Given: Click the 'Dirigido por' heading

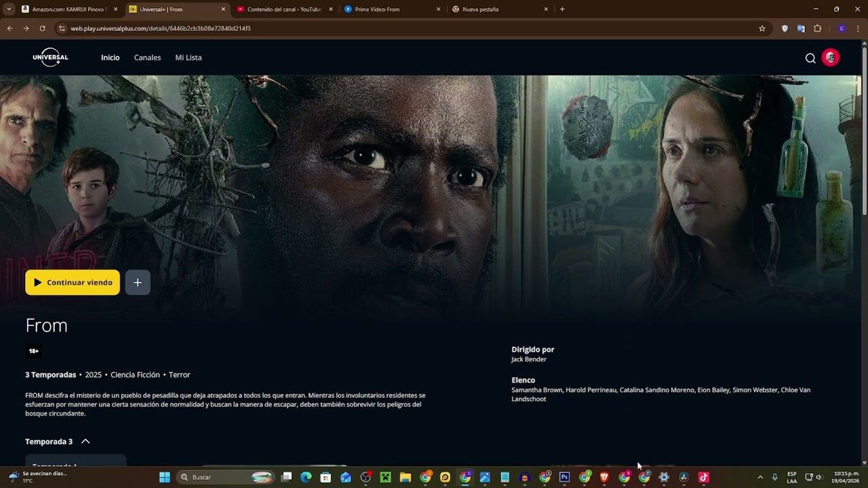Looking at the screenshot, I should (x=533, y=350).
